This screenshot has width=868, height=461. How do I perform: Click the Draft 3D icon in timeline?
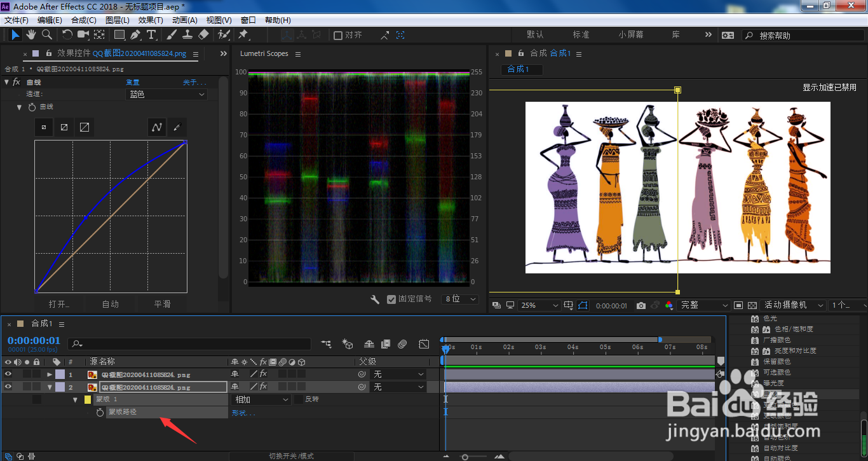pyautogui.click(x=348, y=344)
